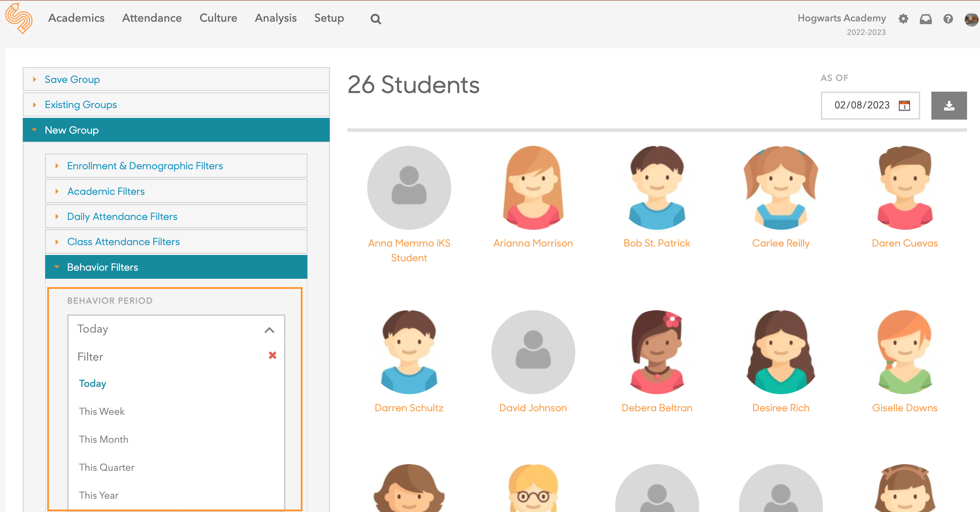Select Giselle Downs's avatar
980x512 pixels.
905,352
